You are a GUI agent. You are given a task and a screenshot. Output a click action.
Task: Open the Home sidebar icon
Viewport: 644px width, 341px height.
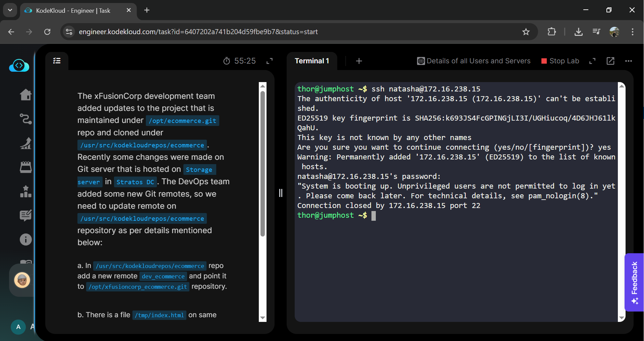point(26,95)
